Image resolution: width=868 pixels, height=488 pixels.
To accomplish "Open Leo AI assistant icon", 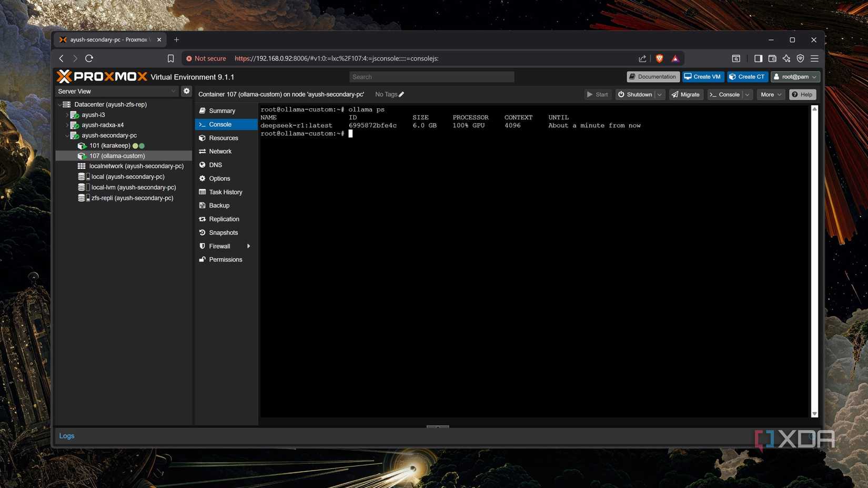I will point(786,58).
